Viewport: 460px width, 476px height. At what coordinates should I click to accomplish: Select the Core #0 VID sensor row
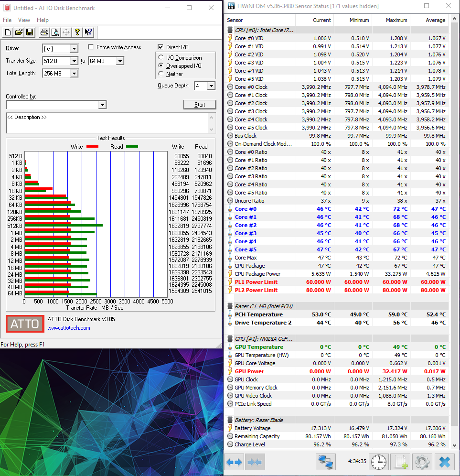(x=337, y=38)
